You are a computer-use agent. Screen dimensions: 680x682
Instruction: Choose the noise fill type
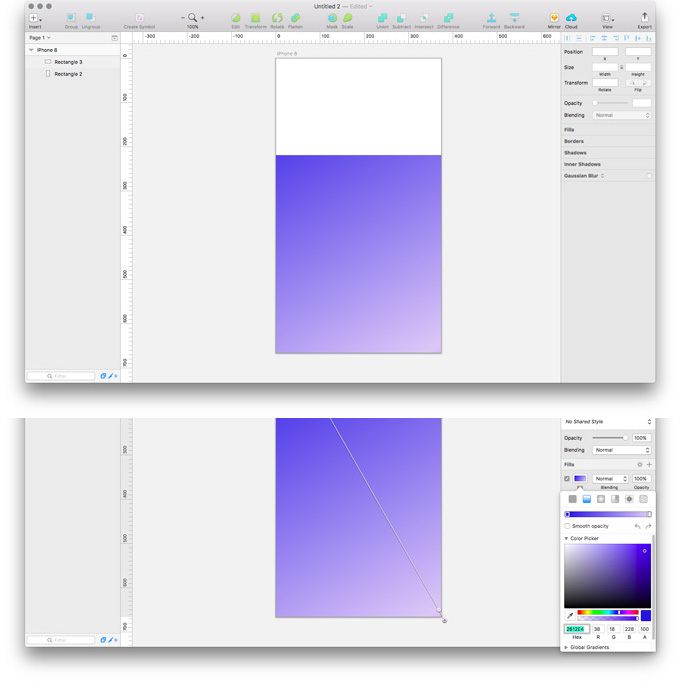[x=643, y=499]
